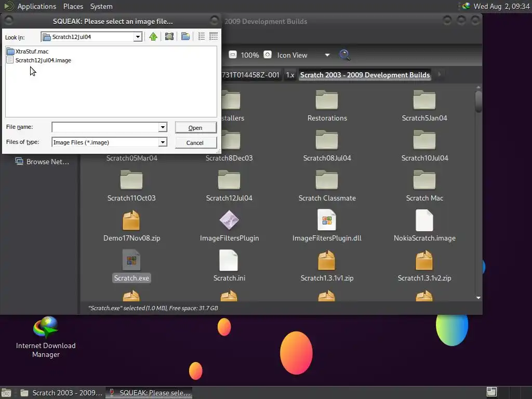The width and height of the screenshot is (532, 399).
Task: Select Demo17Nov08.zip archive
Action: (131, 226)
